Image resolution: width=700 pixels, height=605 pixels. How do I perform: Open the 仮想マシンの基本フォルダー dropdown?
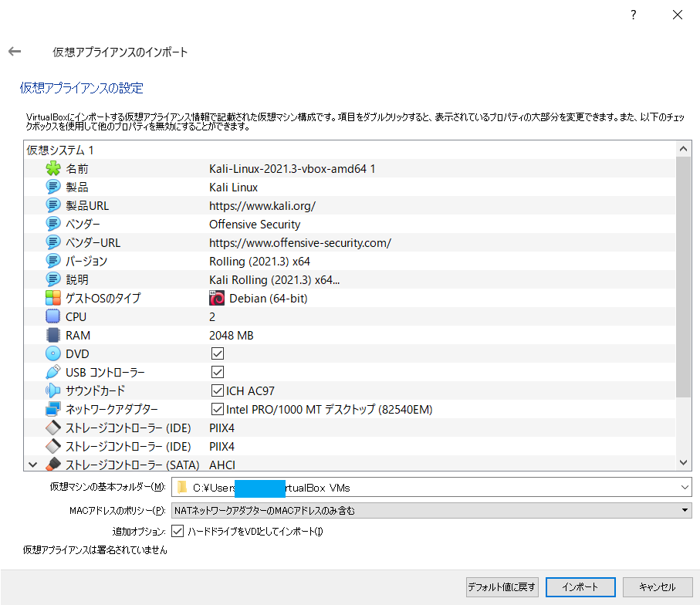click(685, 487)
